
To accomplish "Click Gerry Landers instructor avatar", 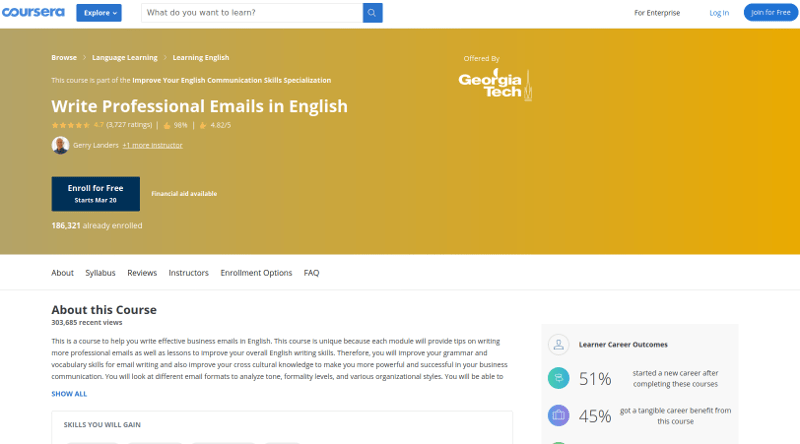I will click(x=60, y=145).
